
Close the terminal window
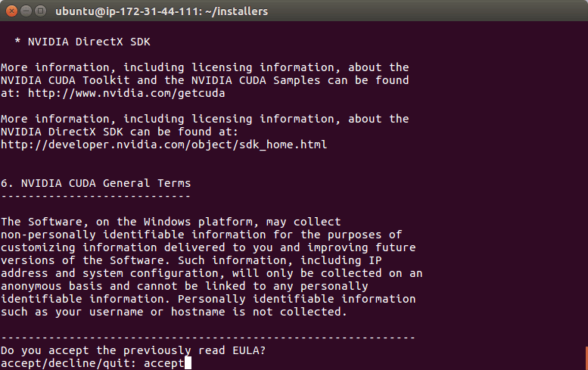tap(11, 11)
